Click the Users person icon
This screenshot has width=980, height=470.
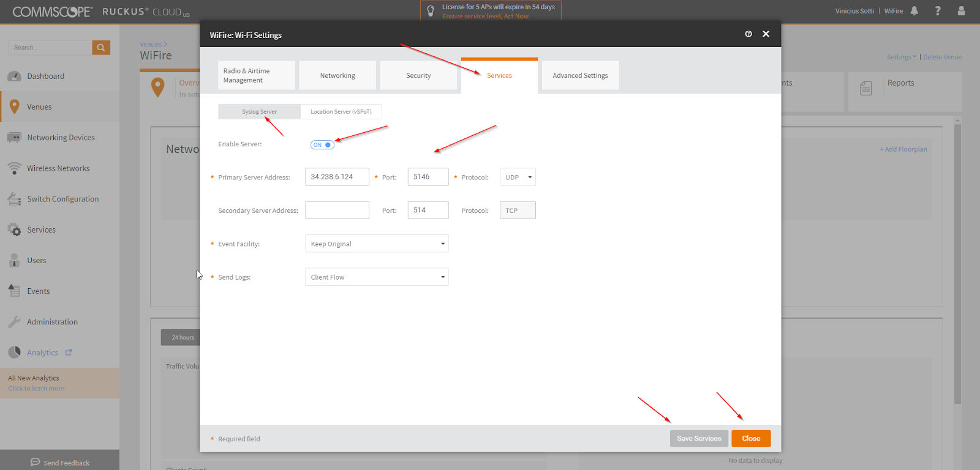pyautogui.click(x=14, y=261)
